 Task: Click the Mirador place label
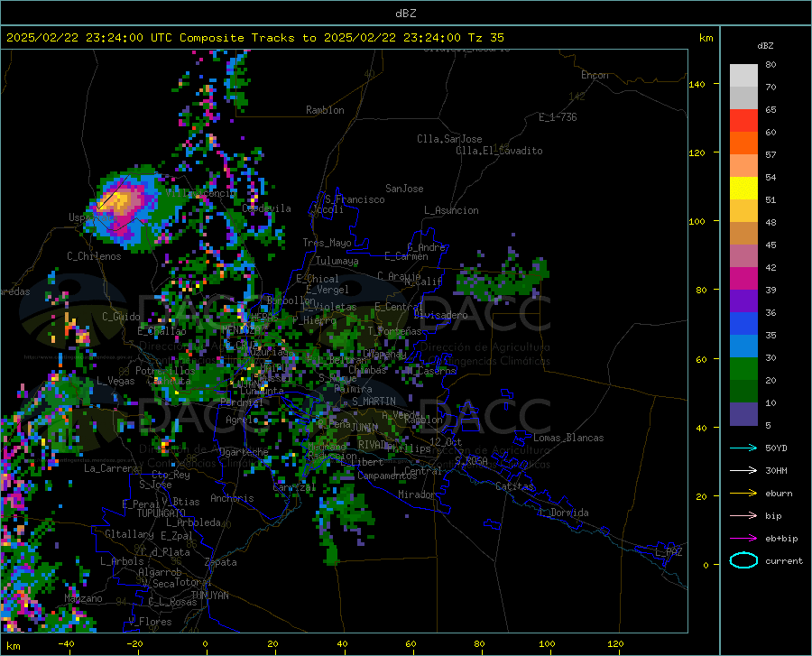[x=416, y=494]
